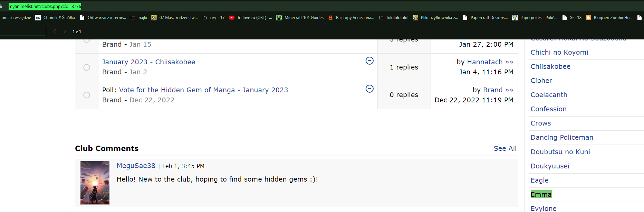Viewport: 644px width, 212px height.
Task: Open MeguSae38's profile link
Action: (x=136, y=166)
